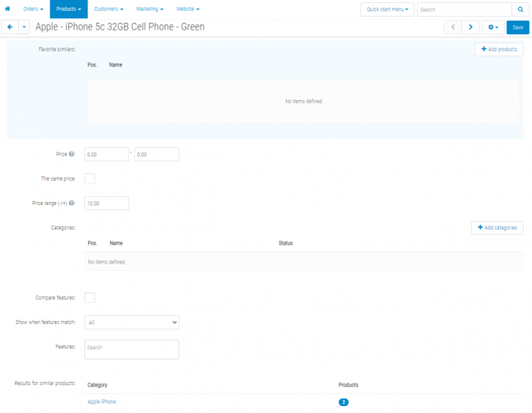Click the Results Category column header
532x413 pixels.
click(97, 385)
